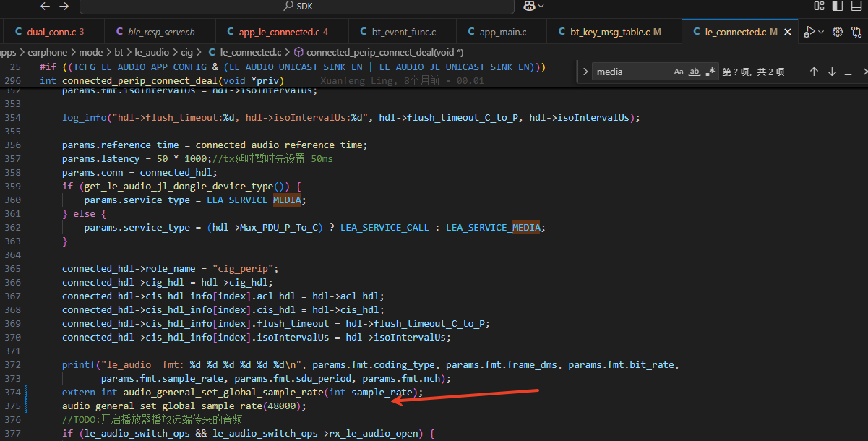868x441 pixels.
Task: Click the C file icon on dual_conn.c tab
Action: coord(18,32)
